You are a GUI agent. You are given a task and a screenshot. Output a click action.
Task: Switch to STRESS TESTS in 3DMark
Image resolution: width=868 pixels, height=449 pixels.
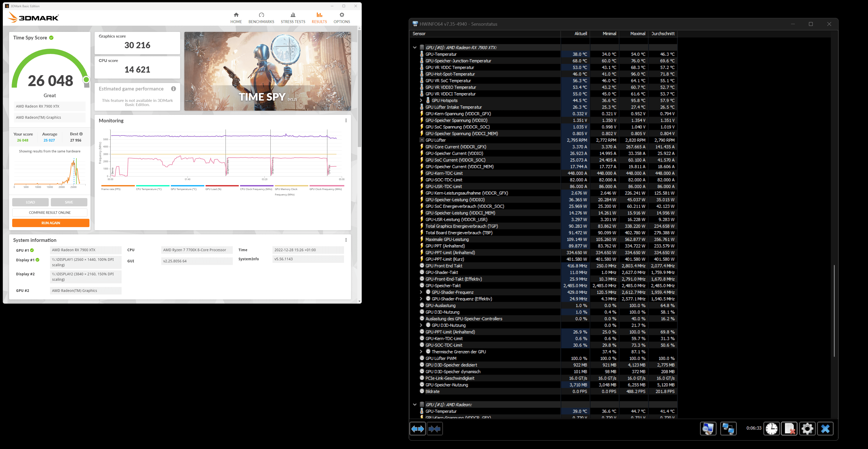pos(293,18)
